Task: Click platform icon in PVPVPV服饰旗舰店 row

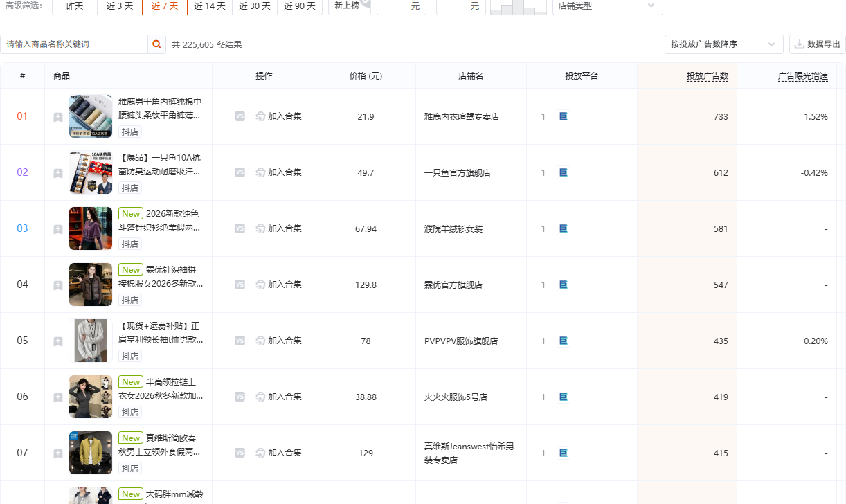Action: point(564,341)
